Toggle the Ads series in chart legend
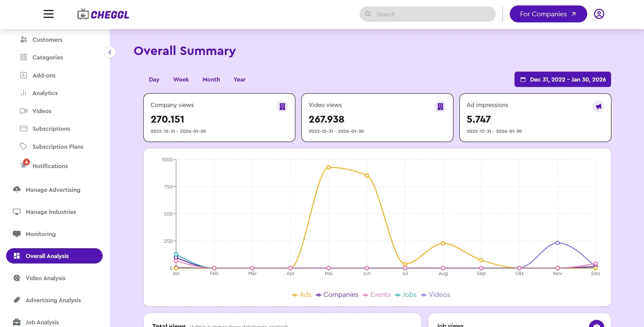The width and height of the screenshot is (644, 327). [301, 294]
